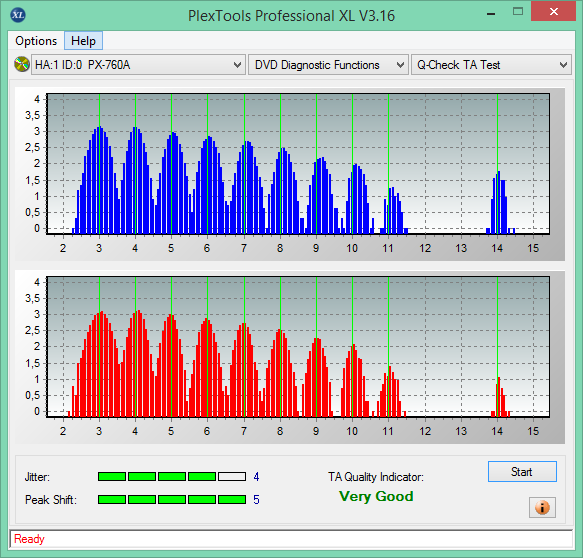Click the red histogram peak at 3
583x558 pixels.
[100, 364]
